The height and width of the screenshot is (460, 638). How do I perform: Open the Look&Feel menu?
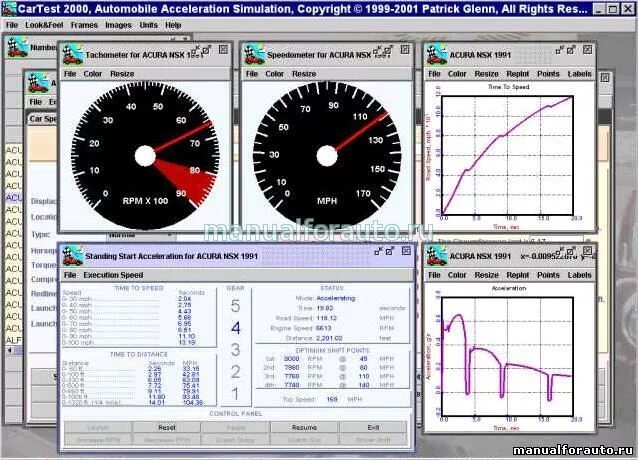tap(44, 25)
